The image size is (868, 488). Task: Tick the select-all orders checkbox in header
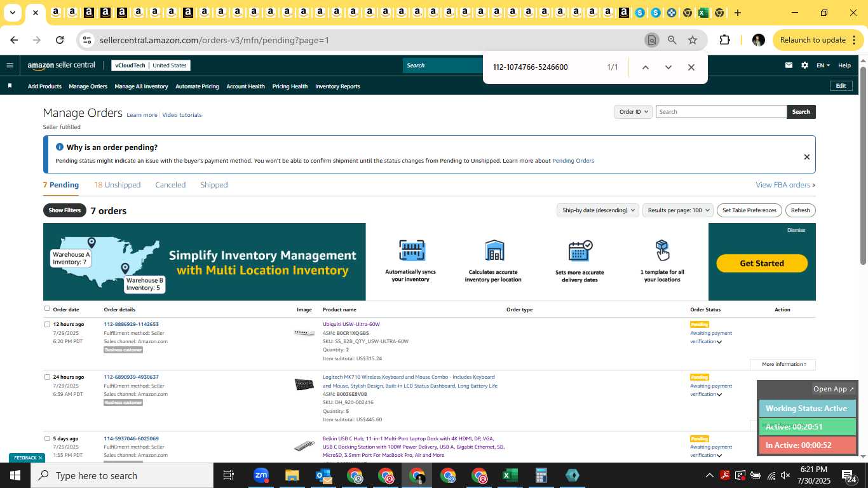click(47, 309)
